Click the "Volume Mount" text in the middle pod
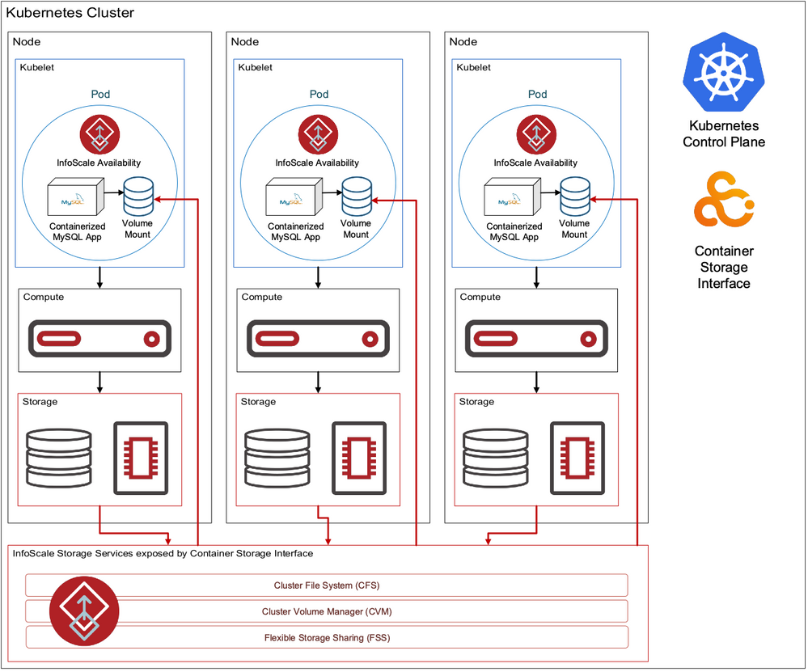The height and width of the screenshot is (672, 808). tap(356, 229)
